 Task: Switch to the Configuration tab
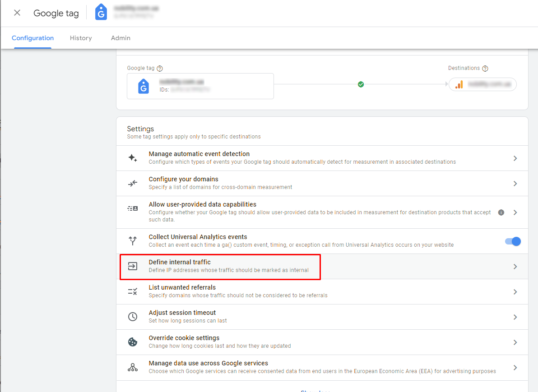point(32,38)
